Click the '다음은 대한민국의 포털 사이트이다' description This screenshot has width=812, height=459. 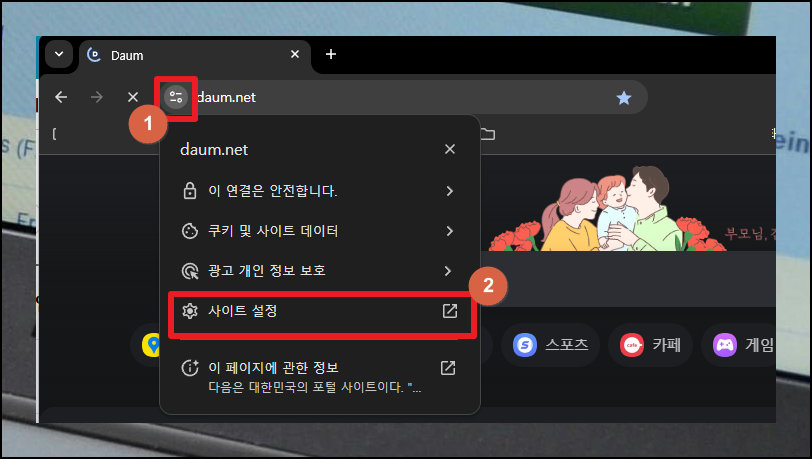(x=314, y=388)
